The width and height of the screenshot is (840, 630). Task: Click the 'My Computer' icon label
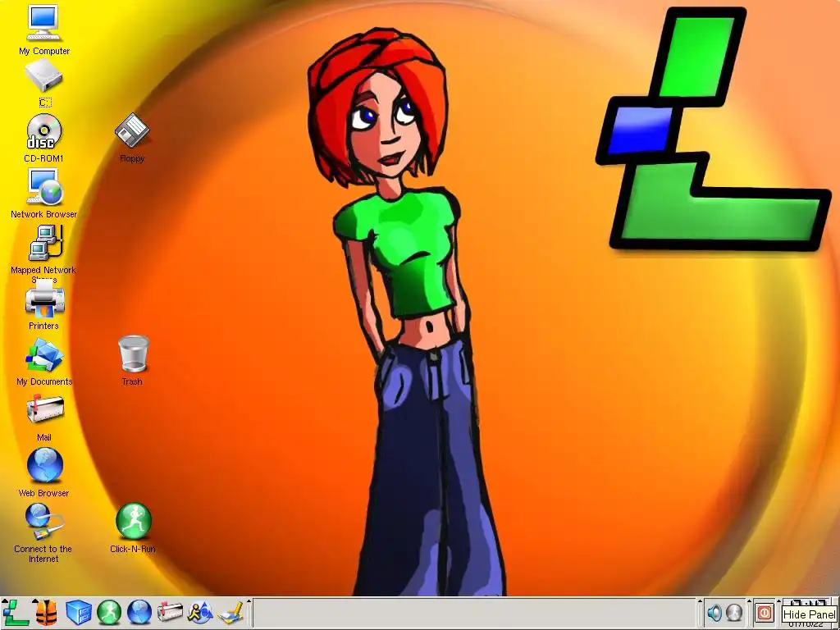[44, 51]
